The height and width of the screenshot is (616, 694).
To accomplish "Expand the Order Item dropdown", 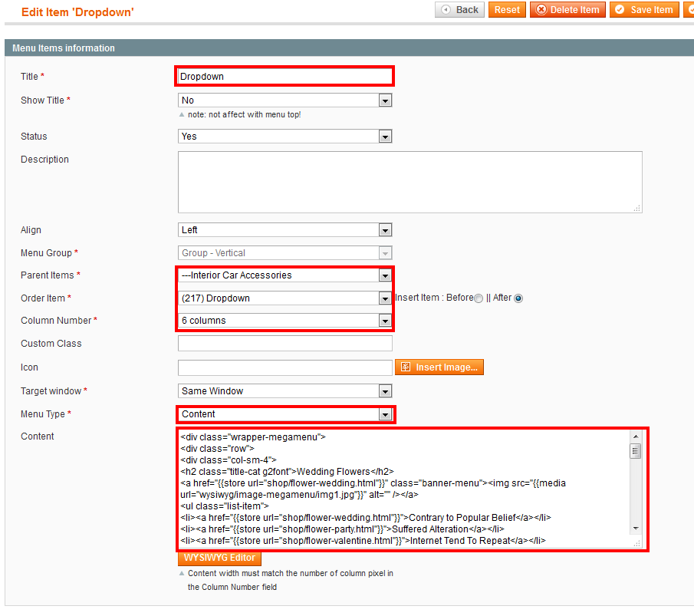I will tap(285, 298).
